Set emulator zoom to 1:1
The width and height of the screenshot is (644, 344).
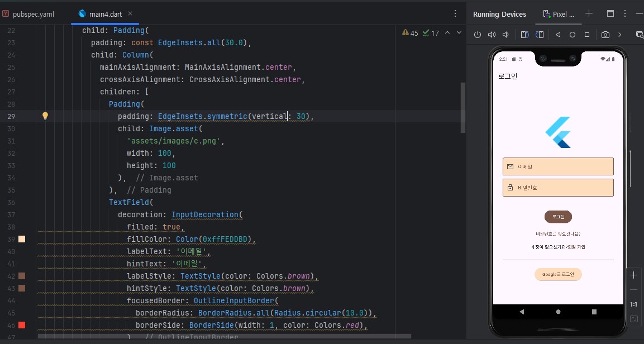[x=634, y=304]
